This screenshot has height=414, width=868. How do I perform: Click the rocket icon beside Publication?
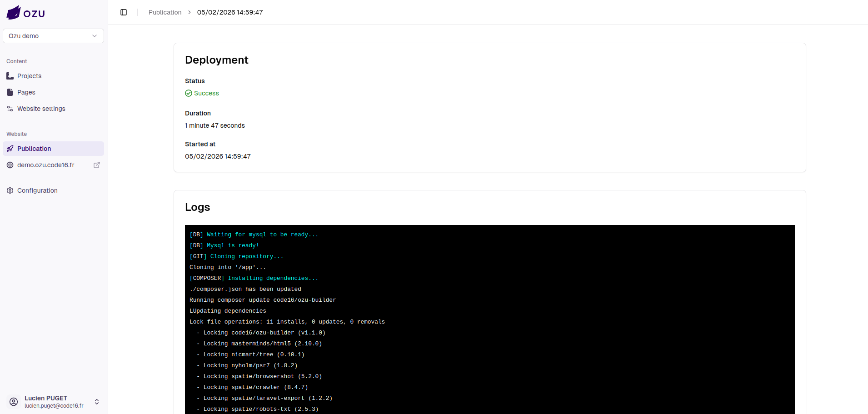pyautogui.click(x=10, y=149)
